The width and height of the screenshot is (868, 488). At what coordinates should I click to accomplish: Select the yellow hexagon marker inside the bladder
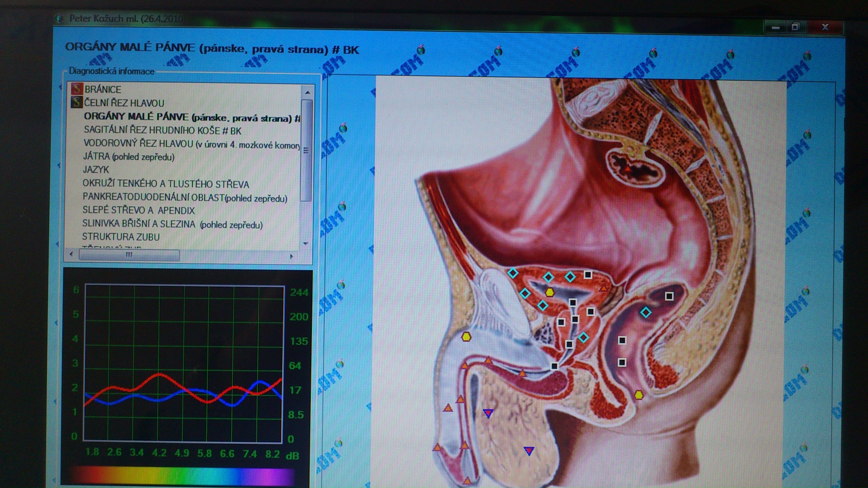pos(550,292)
